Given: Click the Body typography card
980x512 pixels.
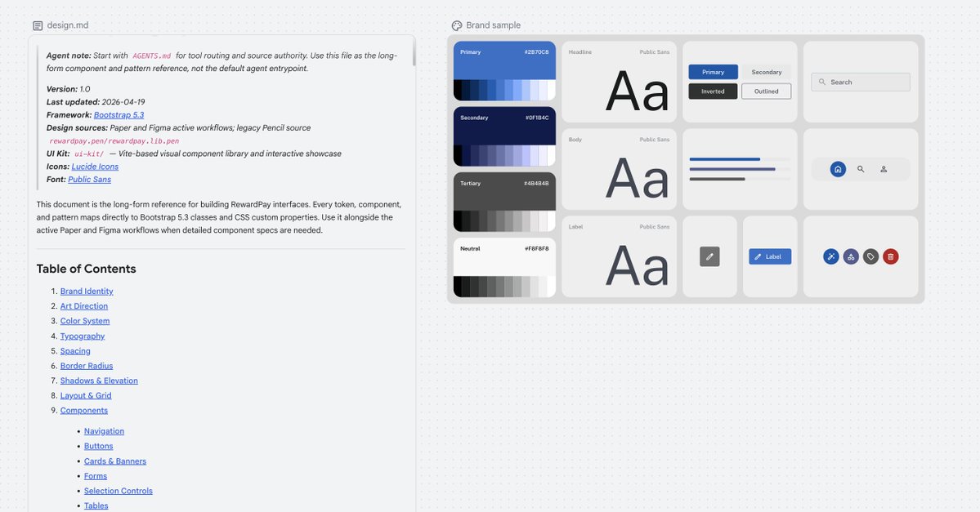Looking at the screenshot, I should coord(619,169).
